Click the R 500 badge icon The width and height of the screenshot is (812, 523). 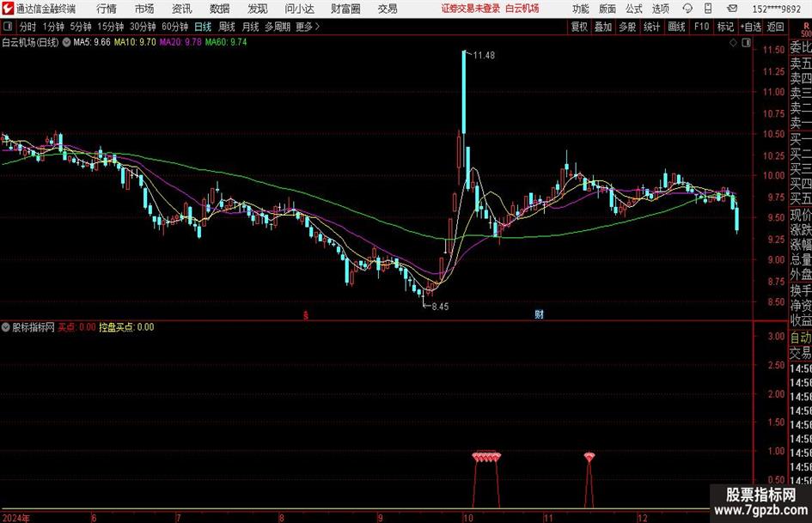[x=806, y=29]
